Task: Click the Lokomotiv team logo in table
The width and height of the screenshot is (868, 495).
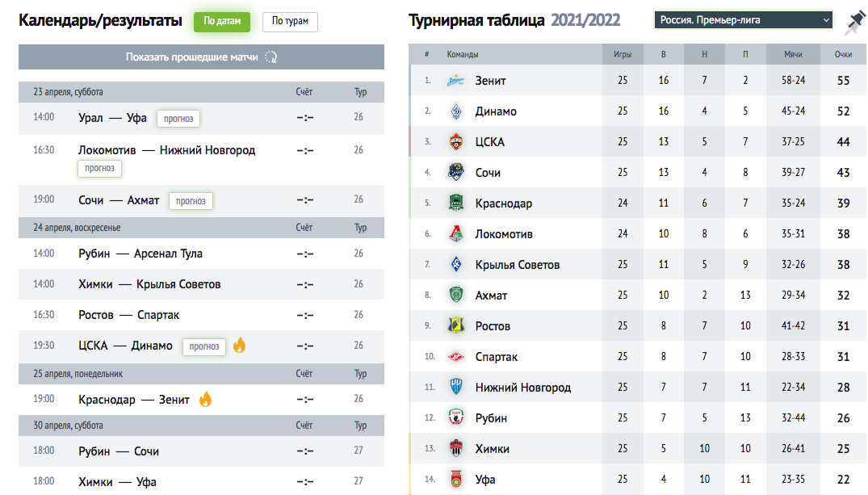Action: (455, 233)
